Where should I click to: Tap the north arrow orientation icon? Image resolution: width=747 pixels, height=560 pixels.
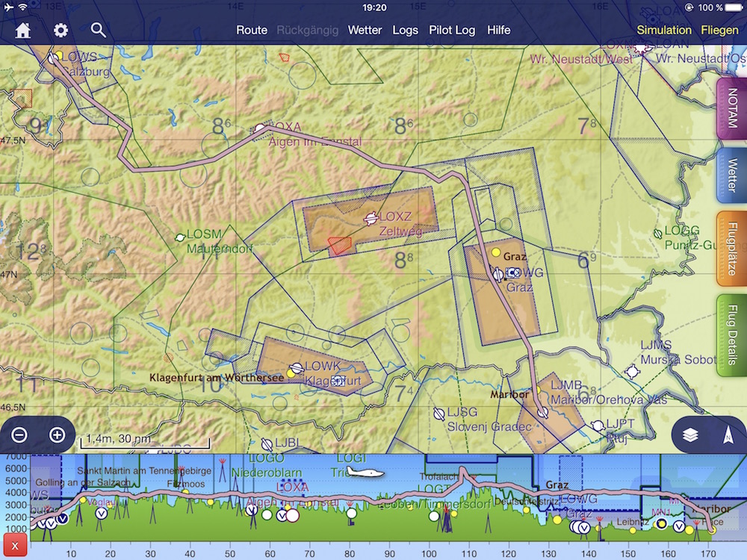click(728, 435)
